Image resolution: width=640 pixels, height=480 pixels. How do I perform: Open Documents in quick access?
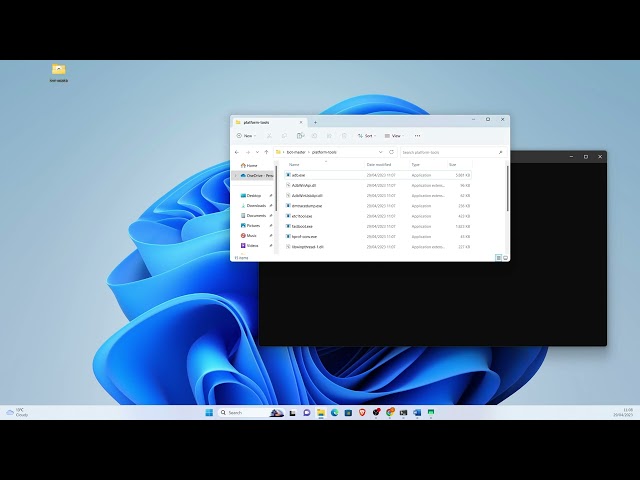[253, 216]
